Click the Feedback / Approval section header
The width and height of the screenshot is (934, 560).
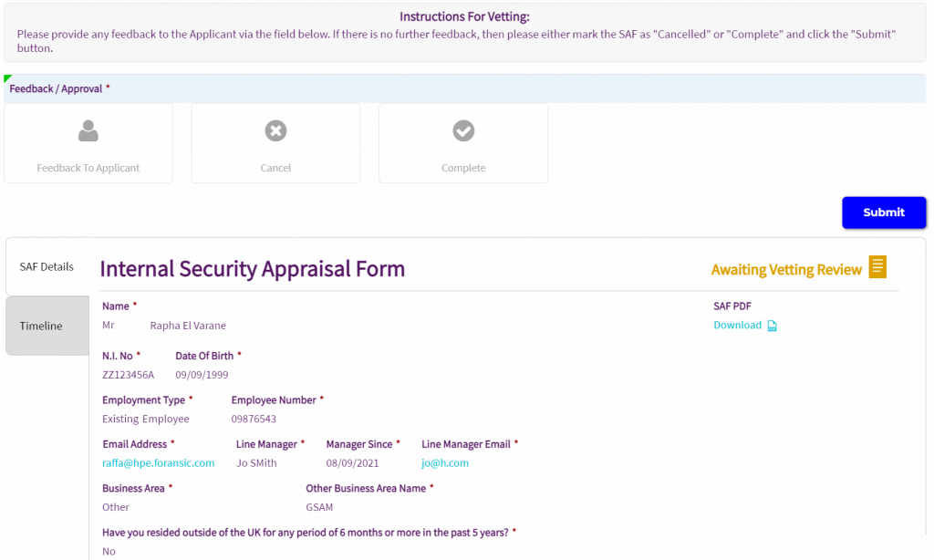pos(58,88)
